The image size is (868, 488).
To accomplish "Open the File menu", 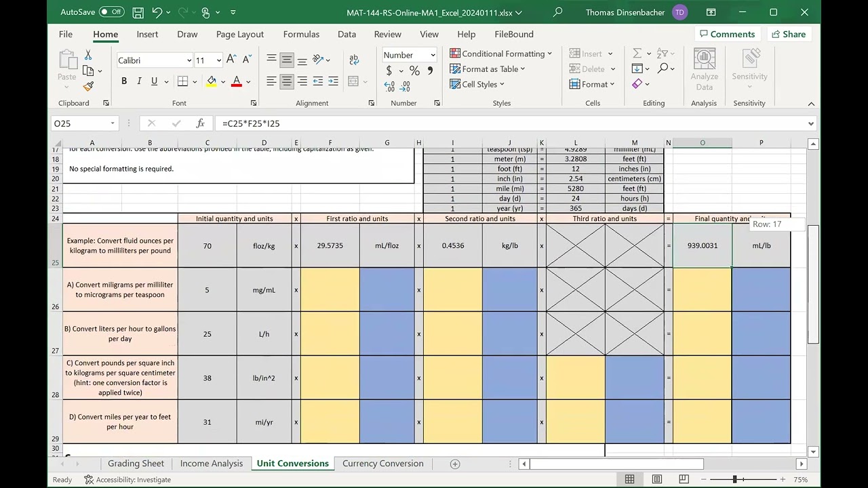I will point(66,34).
